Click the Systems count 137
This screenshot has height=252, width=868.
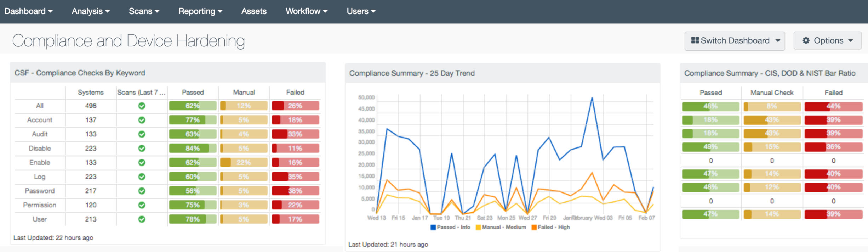point(91,120)
